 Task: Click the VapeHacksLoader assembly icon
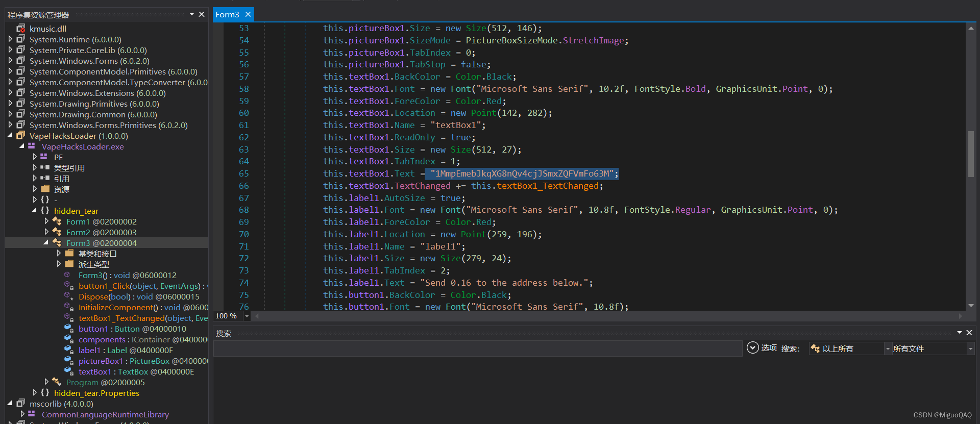click(20, 136)
